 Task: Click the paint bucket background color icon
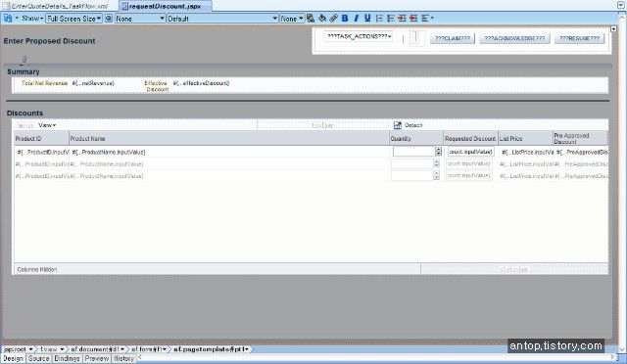coord(322,18)
